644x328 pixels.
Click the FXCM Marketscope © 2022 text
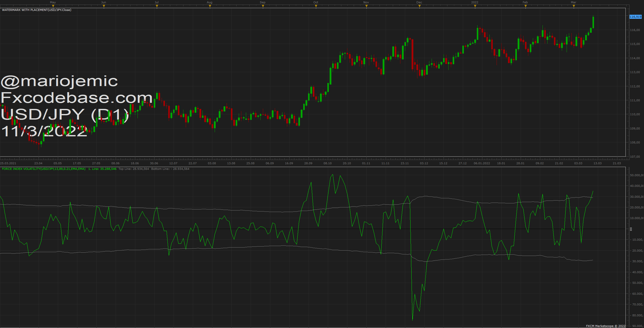[x=606, y=326]
